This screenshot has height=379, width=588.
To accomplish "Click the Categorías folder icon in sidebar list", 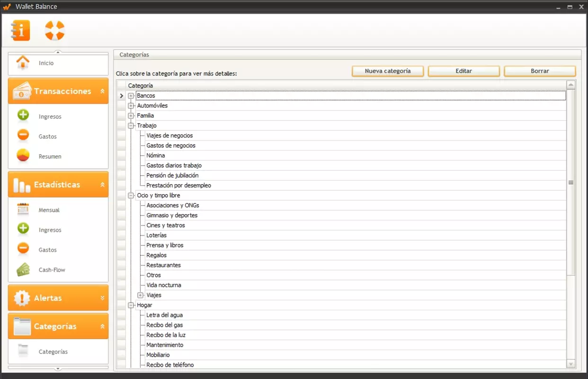I will [23, 351].
